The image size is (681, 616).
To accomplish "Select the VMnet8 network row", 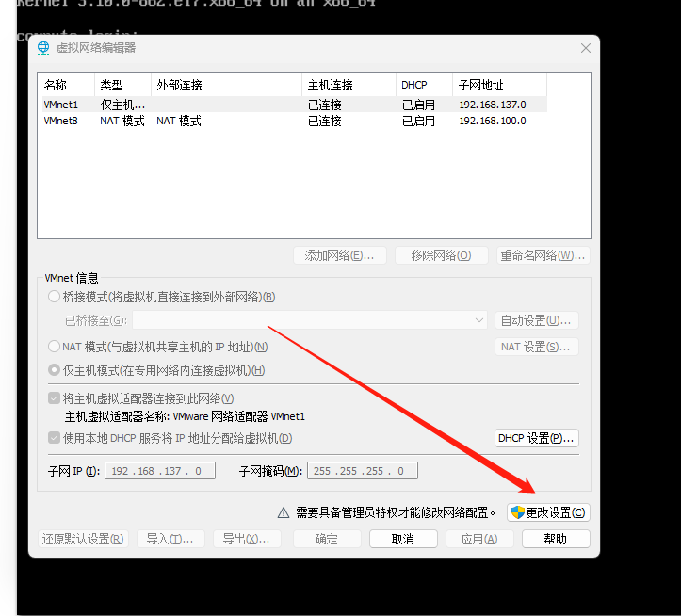I will (x=295, y=121).
